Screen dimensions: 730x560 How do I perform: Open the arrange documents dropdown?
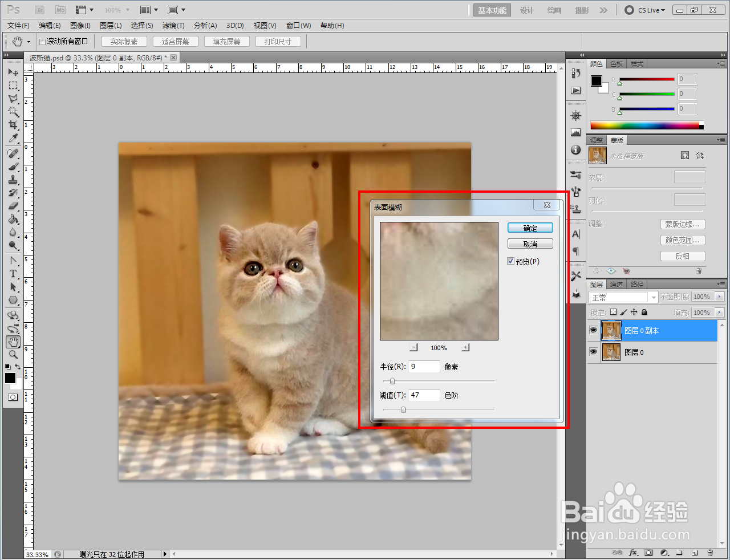coord(149,10)
